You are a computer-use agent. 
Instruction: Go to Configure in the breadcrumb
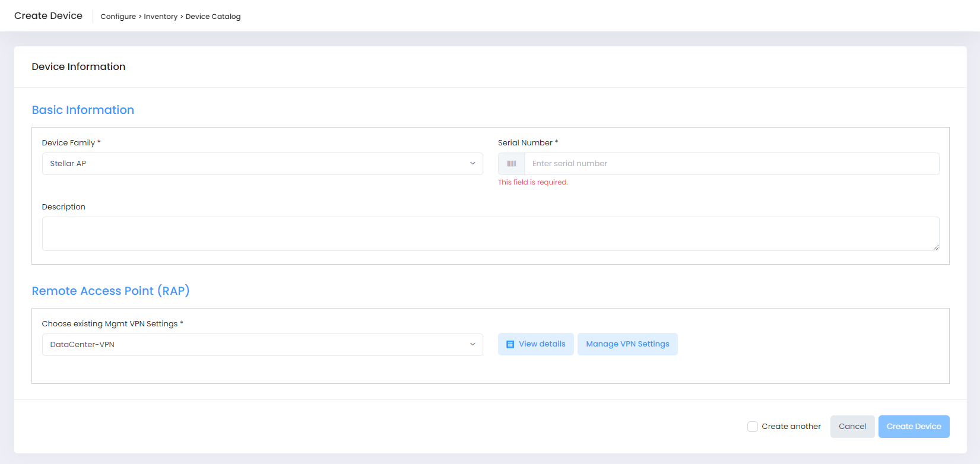(118, 17)
